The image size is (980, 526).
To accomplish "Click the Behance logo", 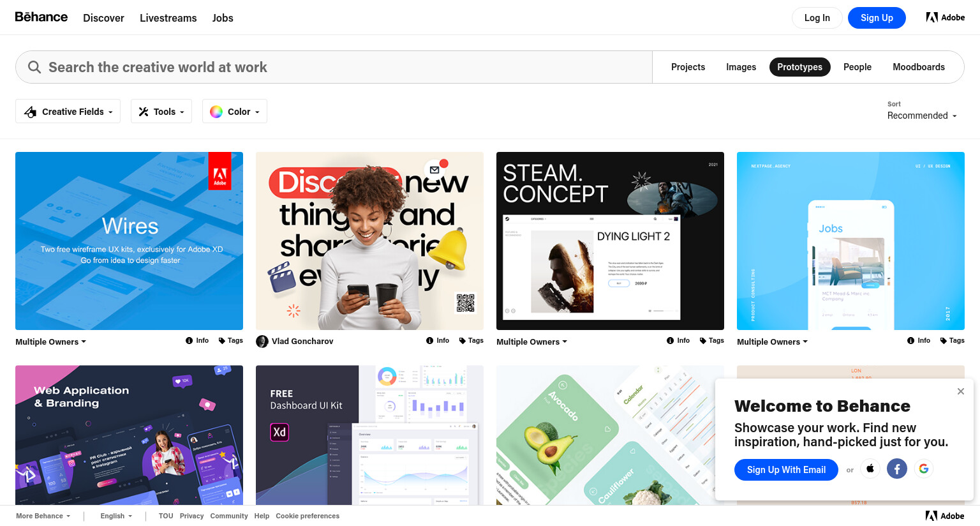I will point(41,17).
